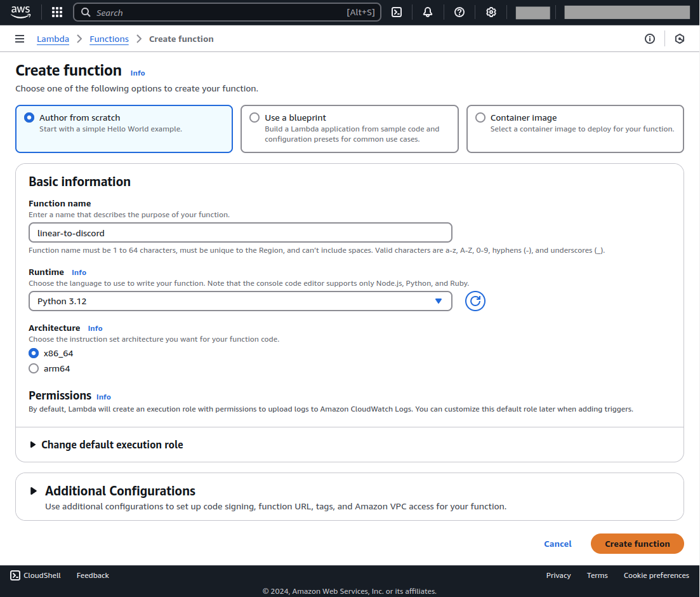
Task: Cancel function creation
Action: point(558,544)
